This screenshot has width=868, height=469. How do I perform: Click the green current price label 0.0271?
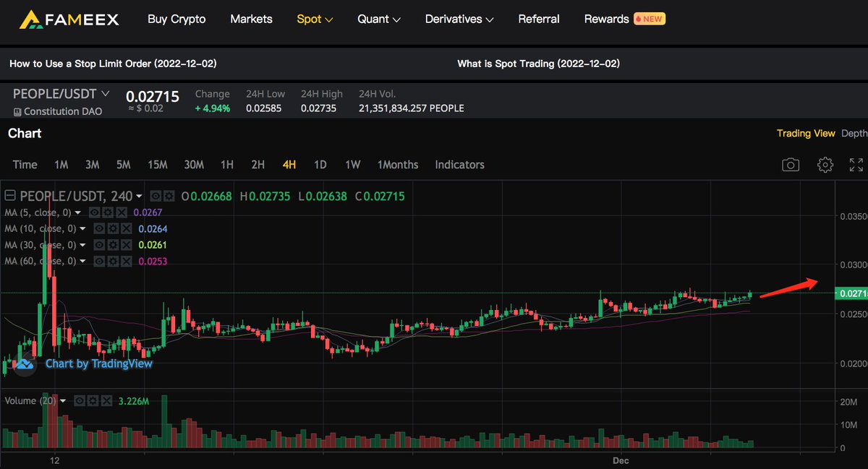[851, 293]
